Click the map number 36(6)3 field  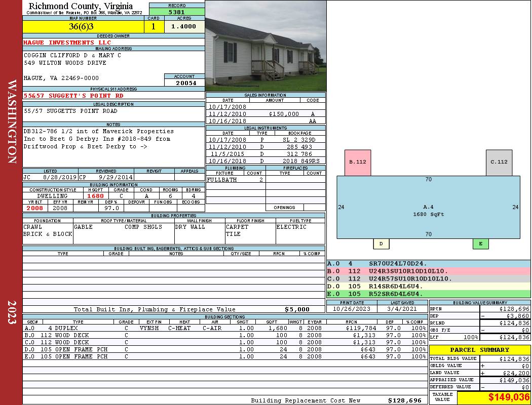pyautogui.click(x=83, y=26)
